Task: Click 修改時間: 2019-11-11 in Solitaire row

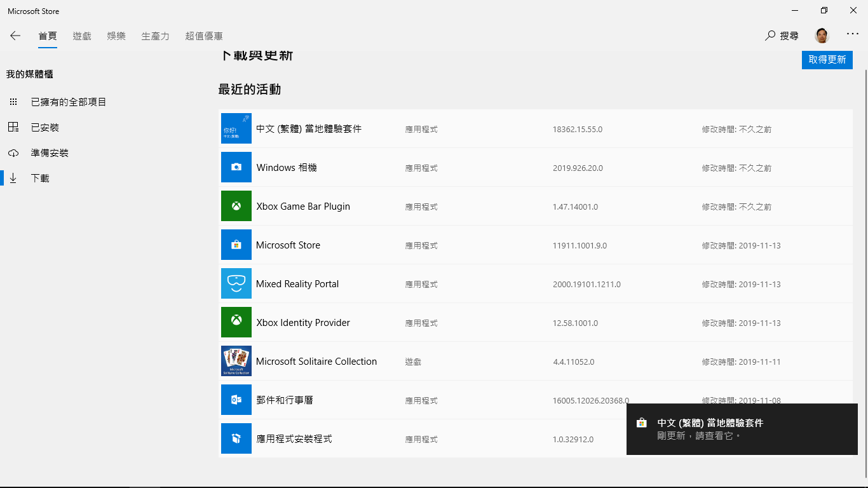Action: click(x=742, y=362)
